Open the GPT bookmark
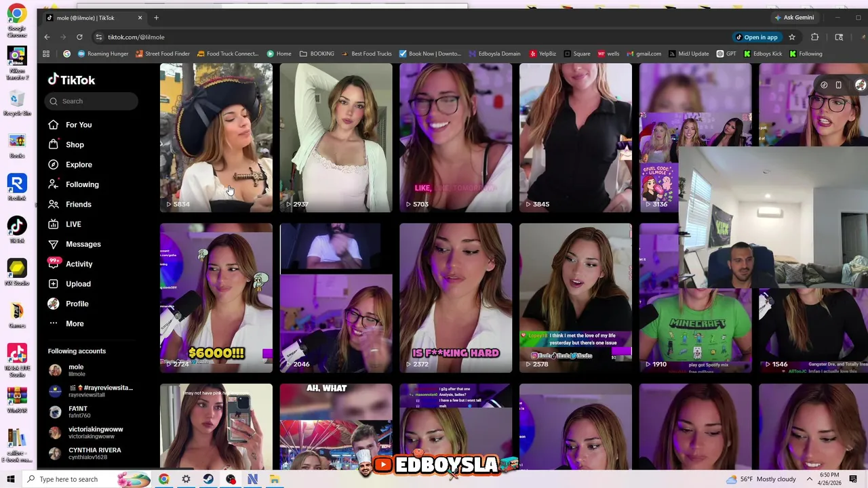The image size is (868, 488). [726, 54]
